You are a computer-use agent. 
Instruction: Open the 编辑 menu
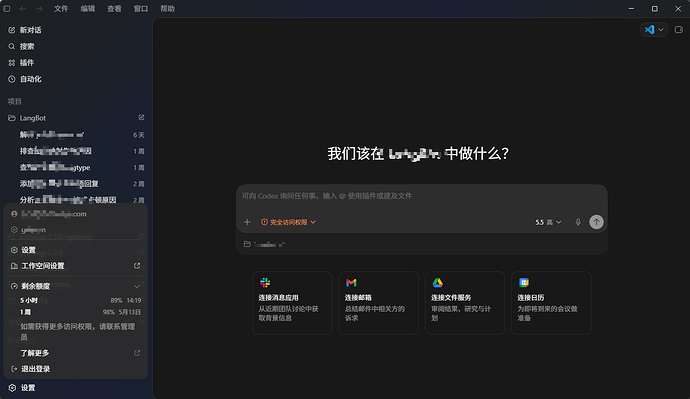point(88,8)
